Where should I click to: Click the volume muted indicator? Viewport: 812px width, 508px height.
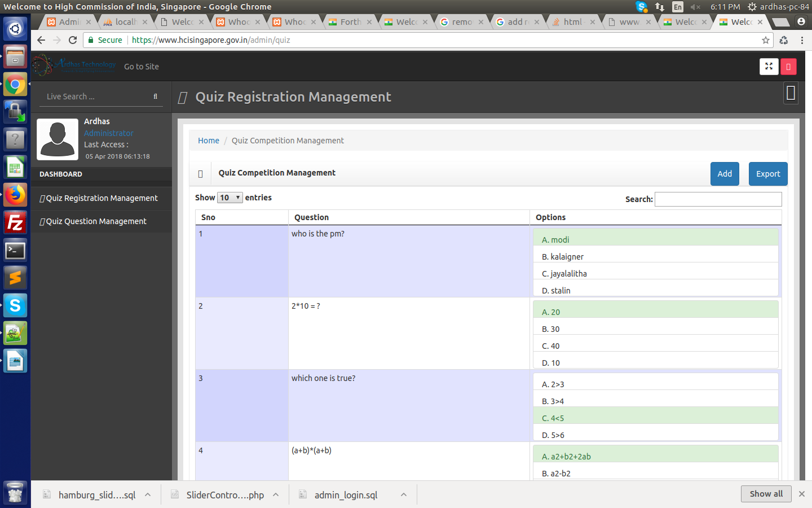(695, 7)
